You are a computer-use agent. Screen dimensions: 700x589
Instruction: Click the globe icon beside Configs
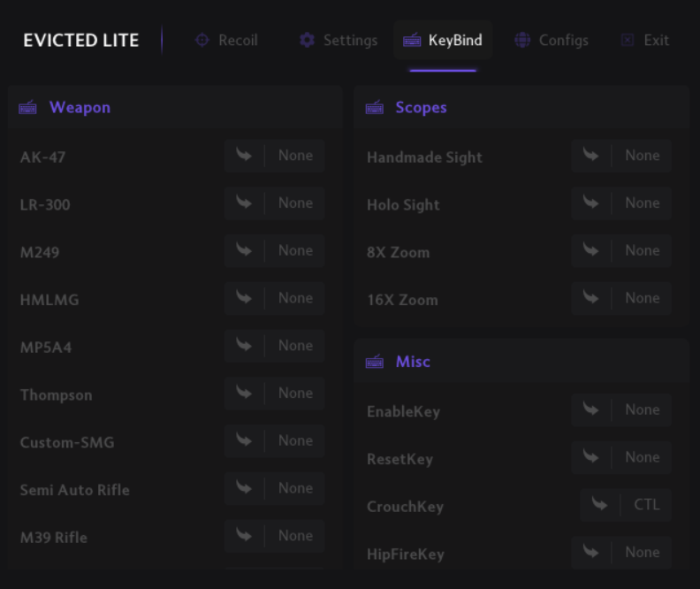522,40
